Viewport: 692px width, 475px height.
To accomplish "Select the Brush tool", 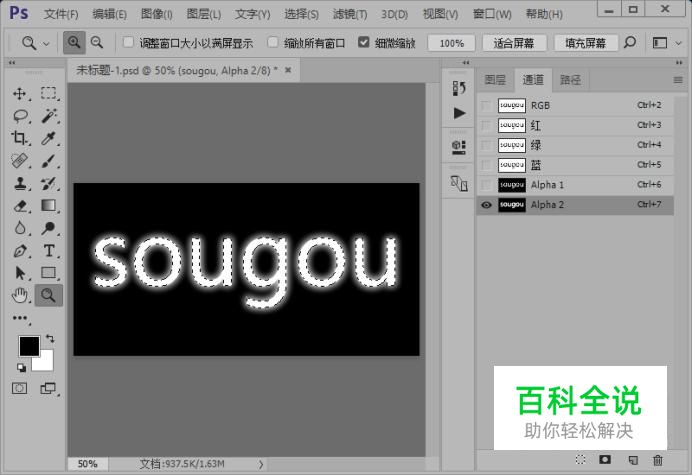I will pos(49,161).
